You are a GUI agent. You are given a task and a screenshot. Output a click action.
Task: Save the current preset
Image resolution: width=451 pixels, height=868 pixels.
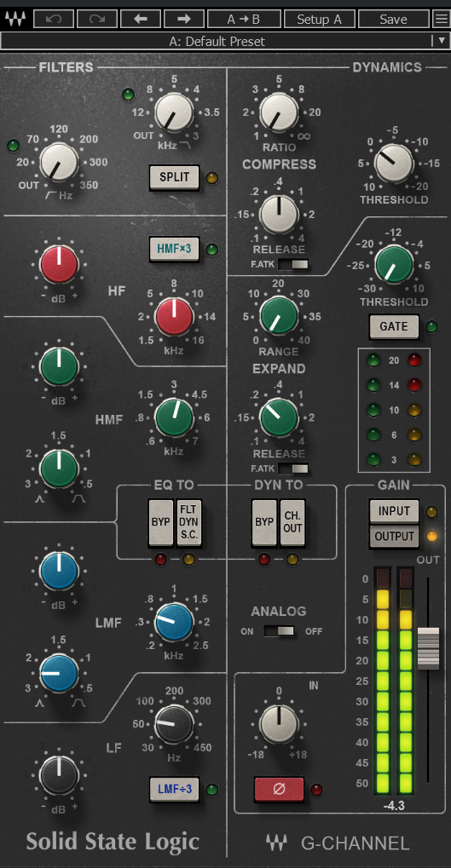[393, 19]
